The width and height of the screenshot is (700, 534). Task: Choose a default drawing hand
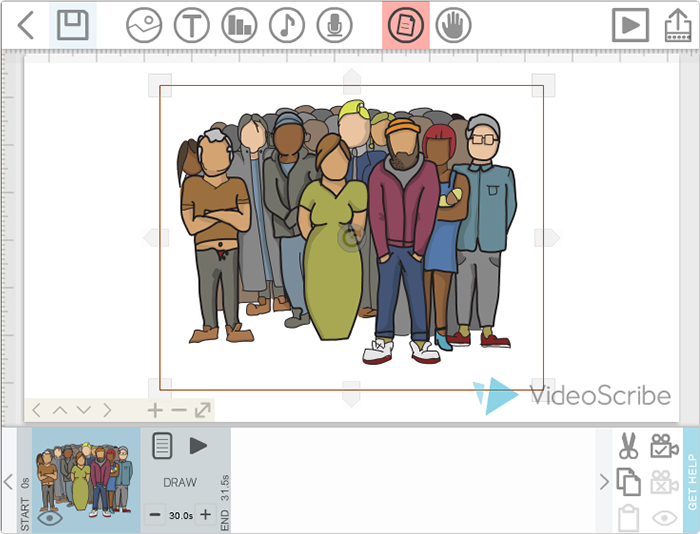[x=453, y=25]
